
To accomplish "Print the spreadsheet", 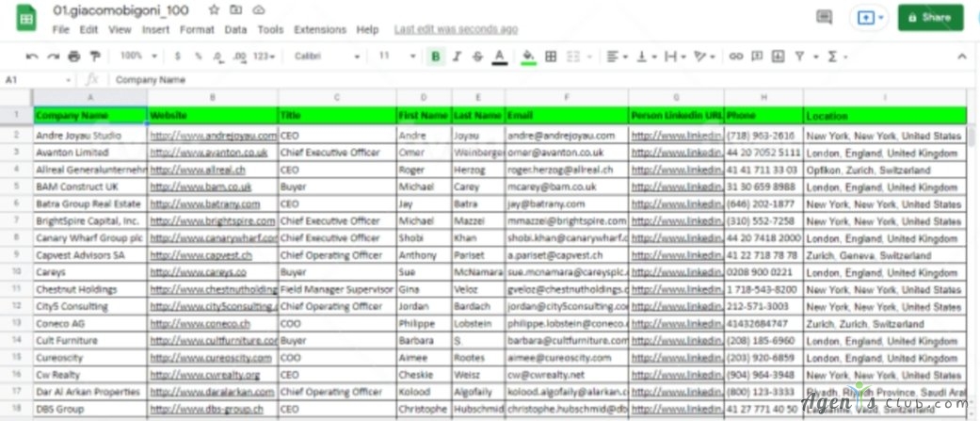I will click(x=73, y=57).
